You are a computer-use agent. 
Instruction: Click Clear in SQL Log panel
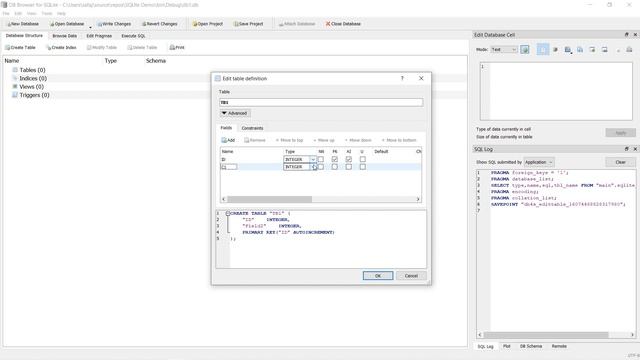pos(620,162)
